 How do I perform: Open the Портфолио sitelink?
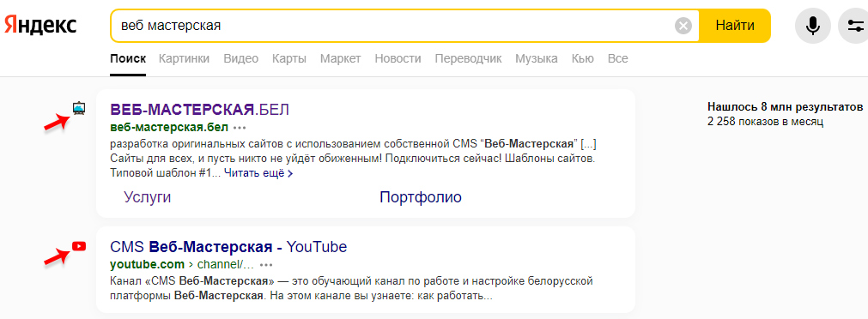[x=420, y=197]
